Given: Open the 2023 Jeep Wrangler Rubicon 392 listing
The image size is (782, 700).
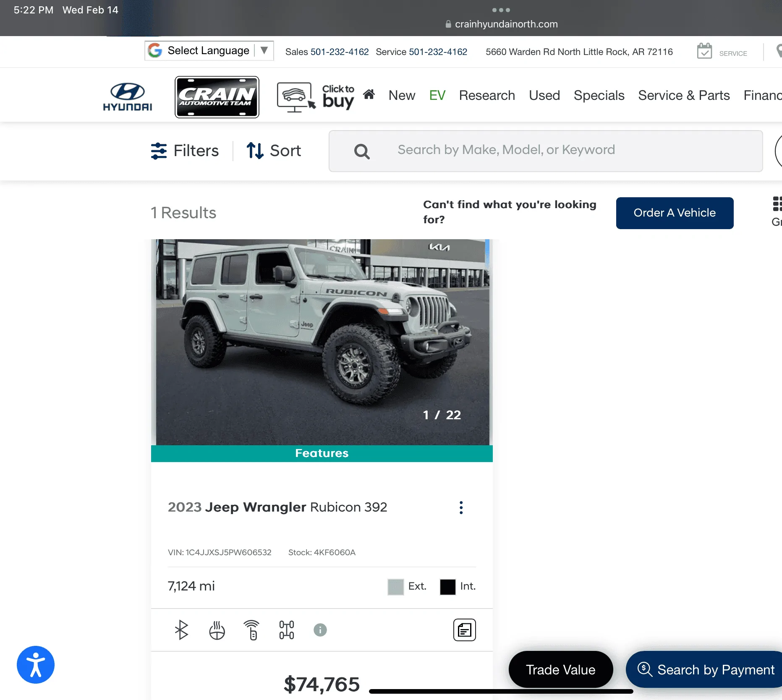Looking at the screenshot, I should point(277,507).
